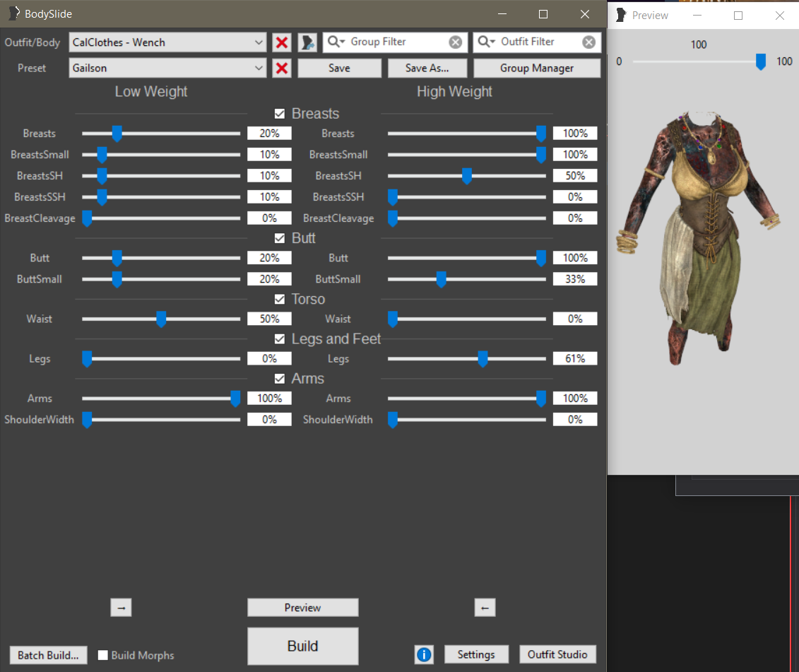799x672 pixels.
Task: Delete the Gailson preset with the red X
Action: (x=282, y=68)
